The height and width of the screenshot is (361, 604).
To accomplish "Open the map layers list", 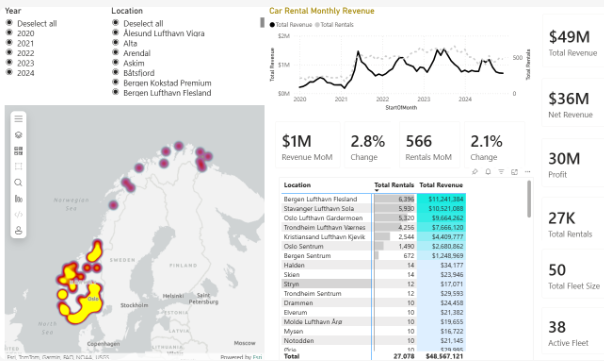I will click(18, 135).
